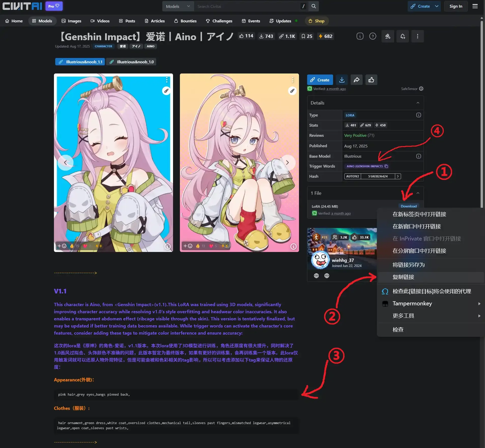Screen dimensions: 485x448
Task: Open the Models search category dropdown
Action: [178, 6]
